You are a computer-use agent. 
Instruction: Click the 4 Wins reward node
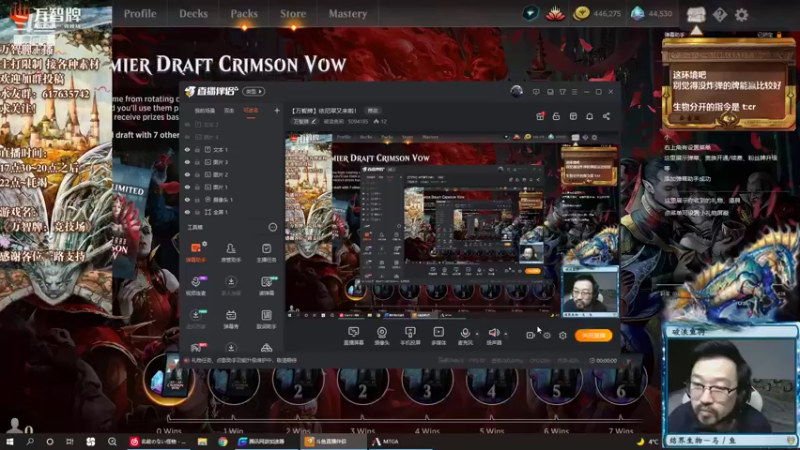(491, 382)
